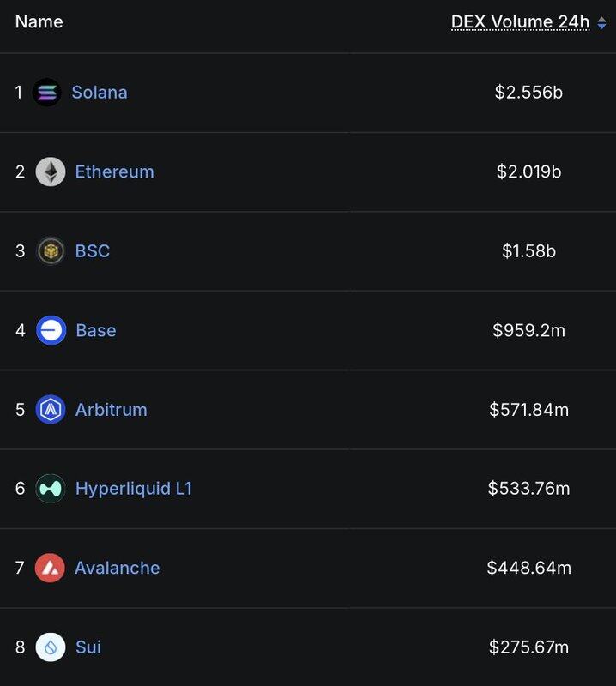Open the Hyperliquid L1 link
Image resolution: width=616 pixels, height=686 pixels.
(x=134, y=489)
